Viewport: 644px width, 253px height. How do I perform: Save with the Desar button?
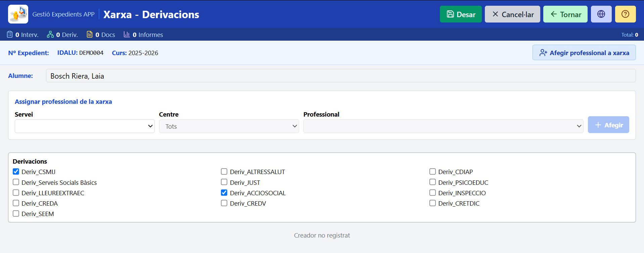coord(461,14)
